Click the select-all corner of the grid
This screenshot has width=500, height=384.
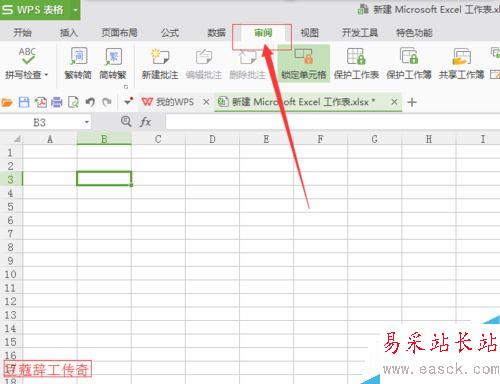11,139
